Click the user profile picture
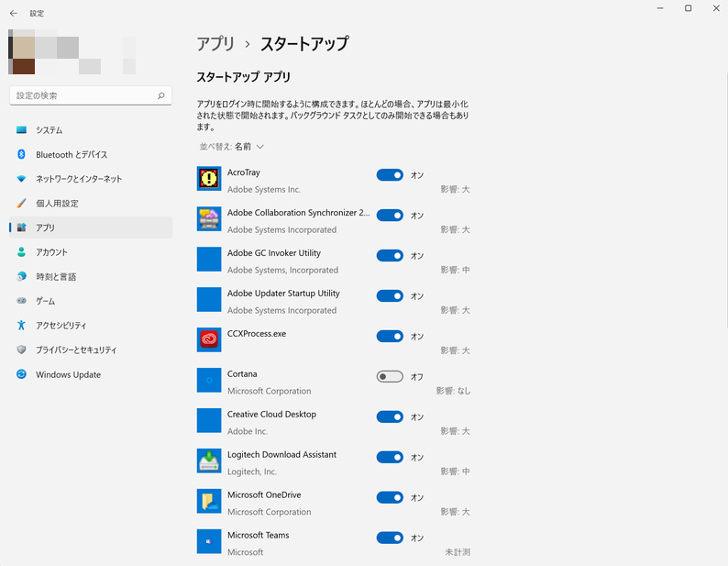This screenshot has height=566, width=728. click(21, 51)
